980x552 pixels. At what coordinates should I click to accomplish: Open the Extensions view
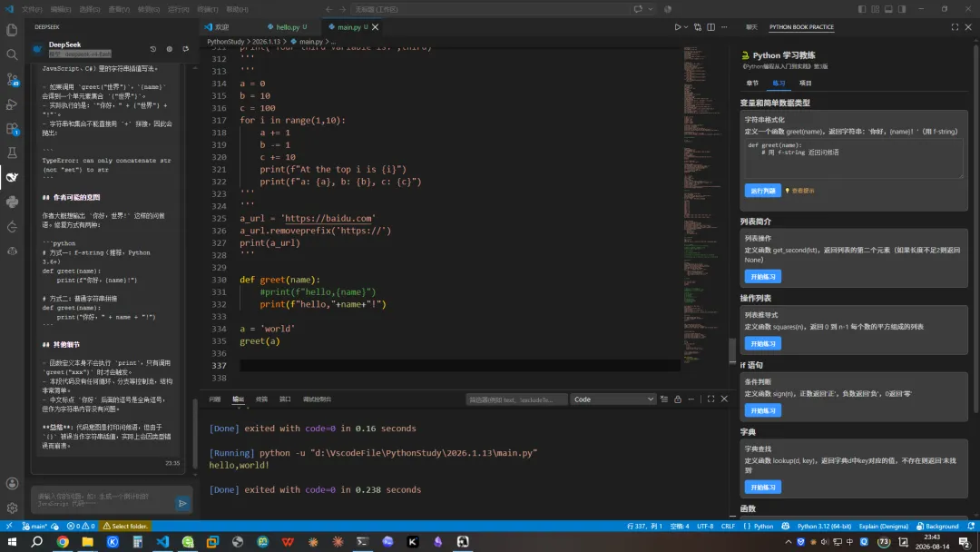click(12, 129)
